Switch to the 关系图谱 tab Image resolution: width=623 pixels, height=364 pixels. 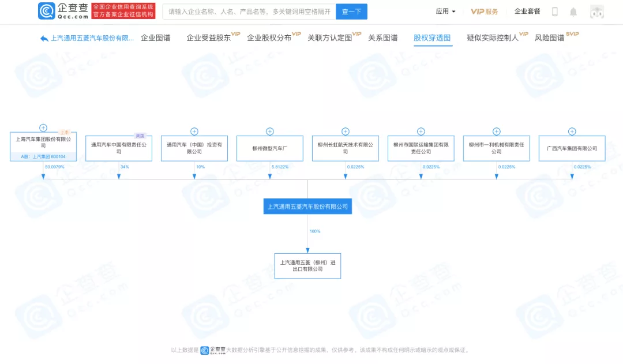pyautogui.click(x=384, y=37)
